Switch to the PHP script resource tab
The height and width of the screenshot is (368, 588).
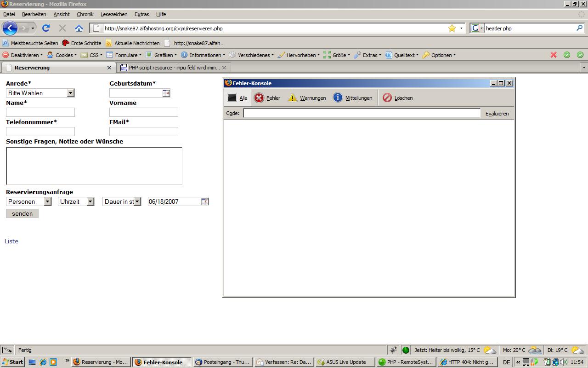coord(170,68)
